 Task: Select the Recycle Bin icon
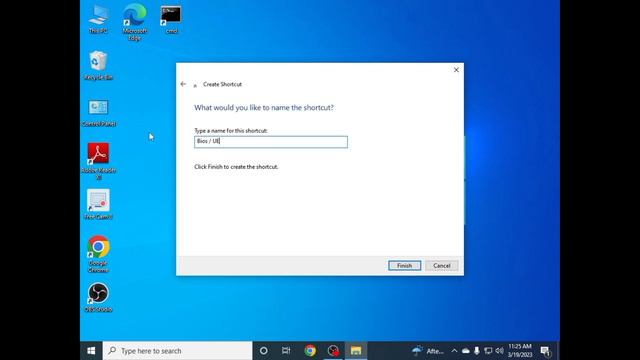tap(98, 65)
